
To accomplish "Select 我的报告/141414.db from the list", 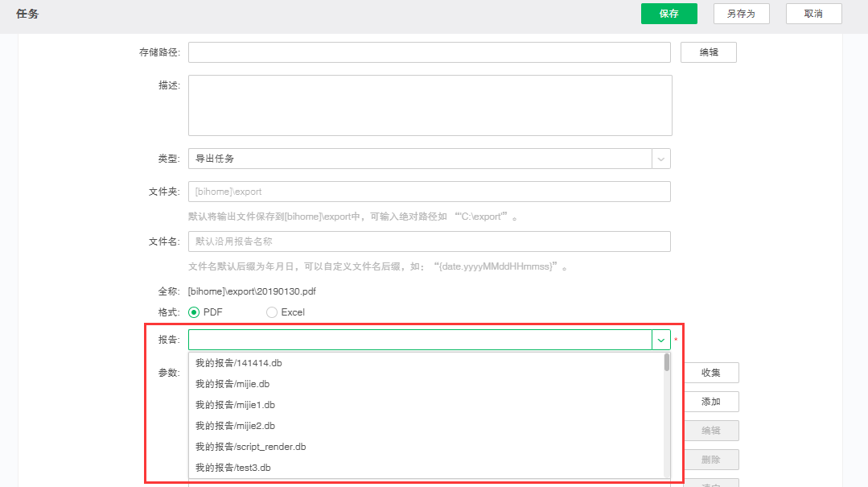I will tap(239, 363).
